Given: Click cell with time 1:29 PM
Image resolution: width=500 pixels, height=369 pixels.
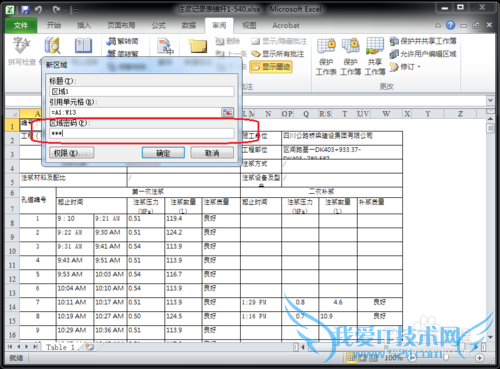Looking at the screenshot, I should [261, 304].
